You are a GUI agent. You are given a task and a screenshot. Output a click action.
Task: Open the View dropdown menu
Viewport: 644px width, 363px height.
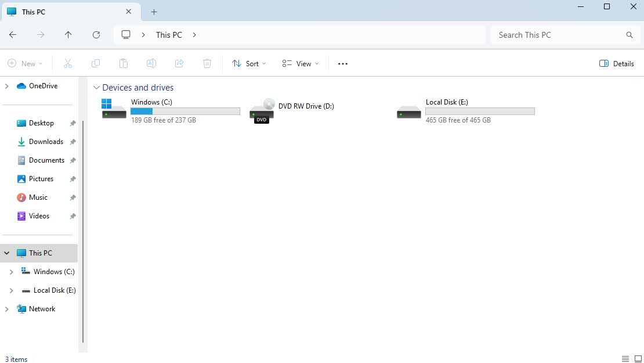pos(300,64)
